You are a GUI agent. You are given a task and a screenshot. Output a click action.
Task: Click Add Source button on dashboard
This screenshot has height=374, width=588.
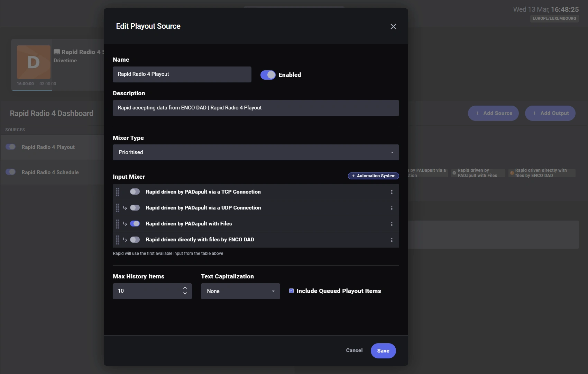493,113
